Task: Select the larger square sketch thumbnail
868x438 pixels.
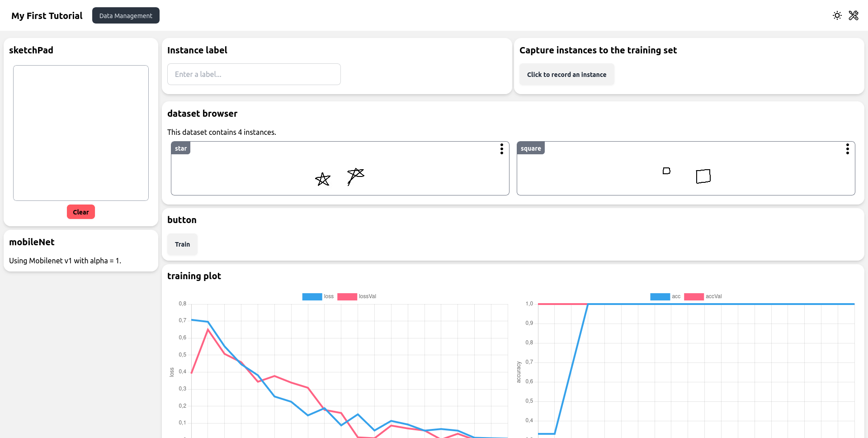Action: pyautogui.click(x=703, y=176)
